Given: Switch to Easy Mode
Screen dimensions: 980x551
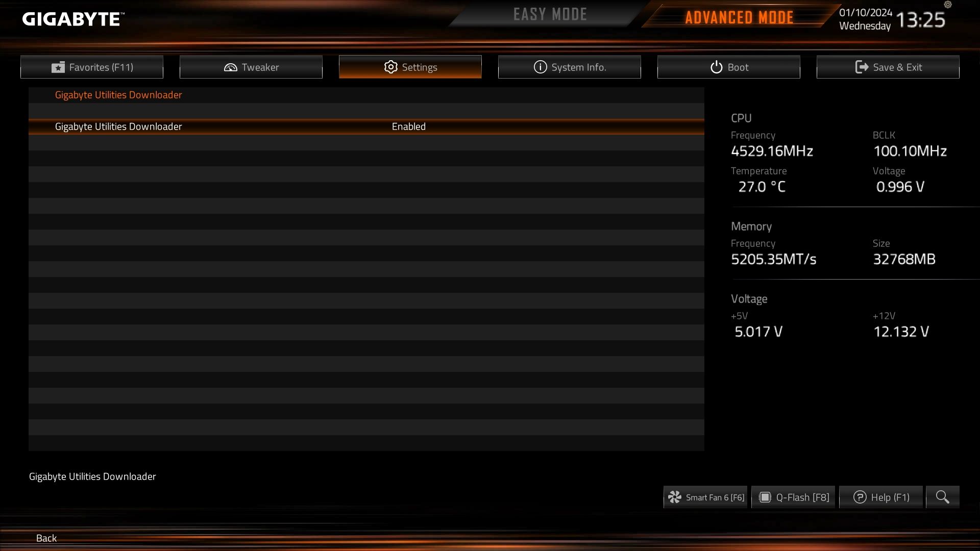Looking at the screenshot, I should tap(550, 14).
